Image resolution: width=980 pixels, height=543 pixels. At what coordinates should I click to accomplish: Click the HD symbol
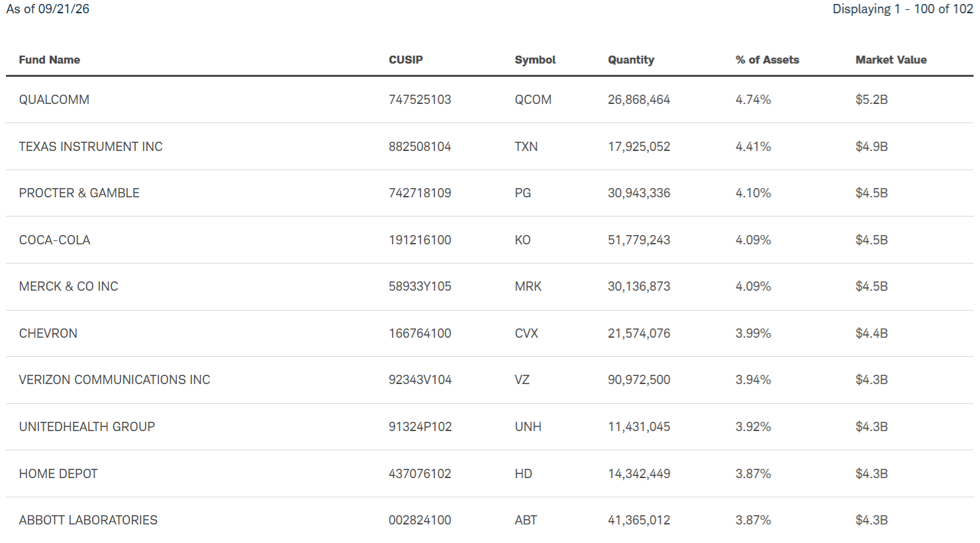524,473
